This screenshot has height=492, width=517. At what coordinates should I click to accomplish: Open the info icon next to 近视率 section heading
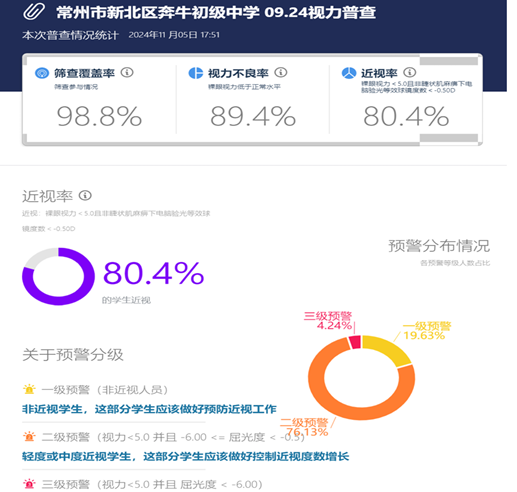click(x=85, y=195)
